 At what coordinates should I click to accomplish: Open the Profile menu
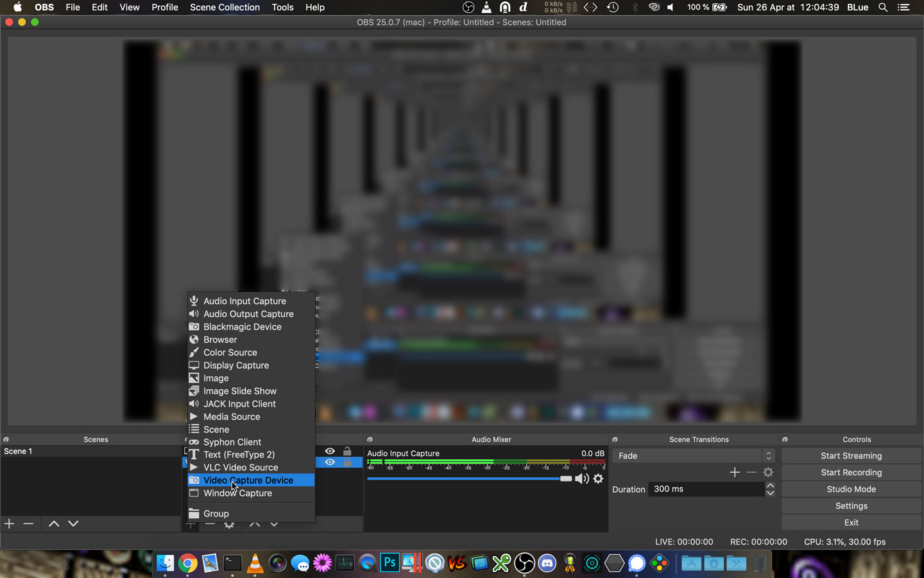(x=165, y=7)
